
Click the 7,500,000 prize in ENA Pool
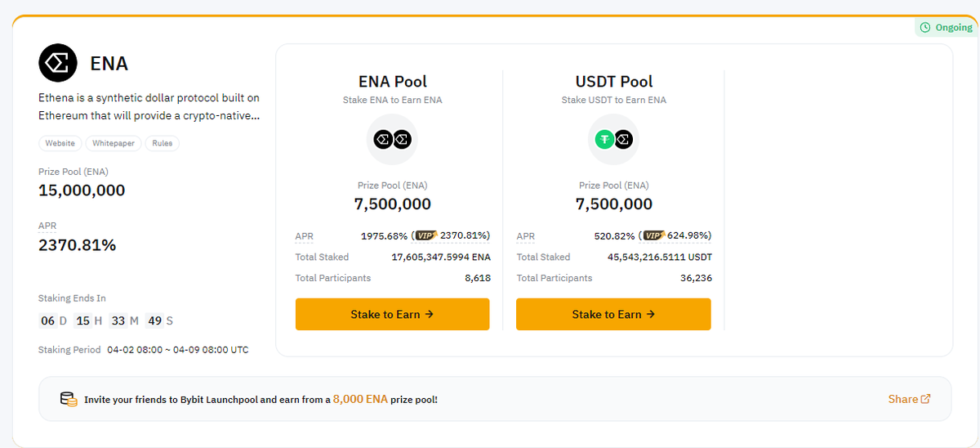coord(392,204)
